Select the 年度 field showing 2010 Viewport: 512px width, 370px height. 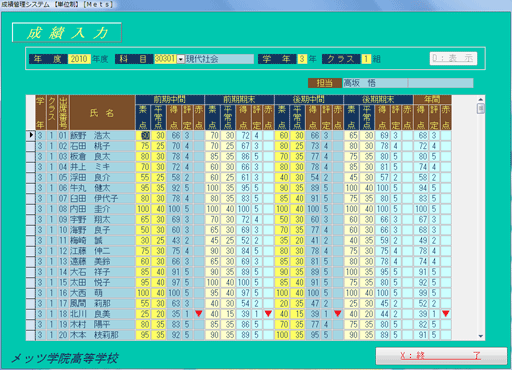(79, 59)
